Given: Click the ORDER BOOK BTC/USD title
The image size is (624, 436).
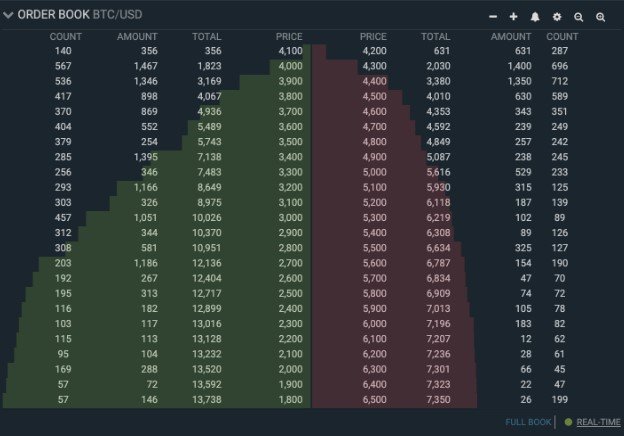Looking at the screenshot, I should [80, 15].
